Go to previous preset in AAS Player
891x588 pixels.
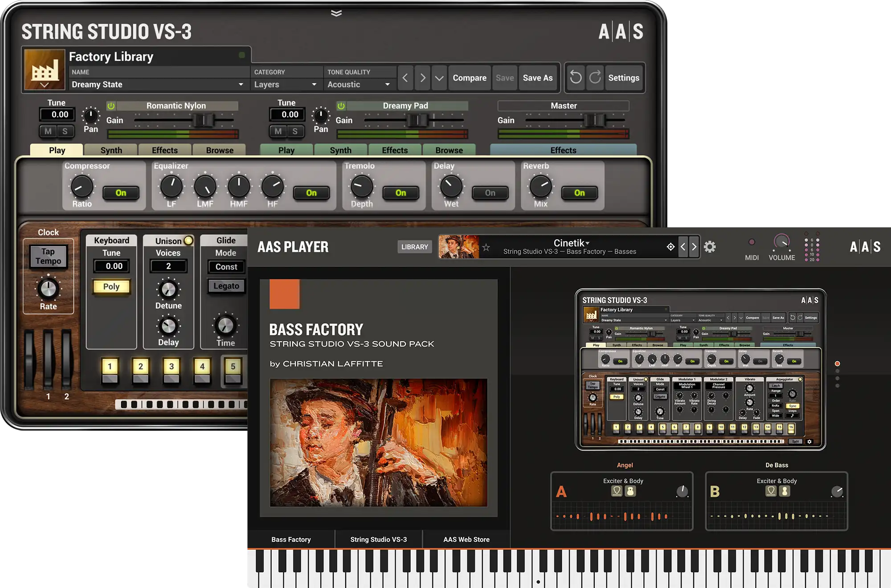coord(683,247)
